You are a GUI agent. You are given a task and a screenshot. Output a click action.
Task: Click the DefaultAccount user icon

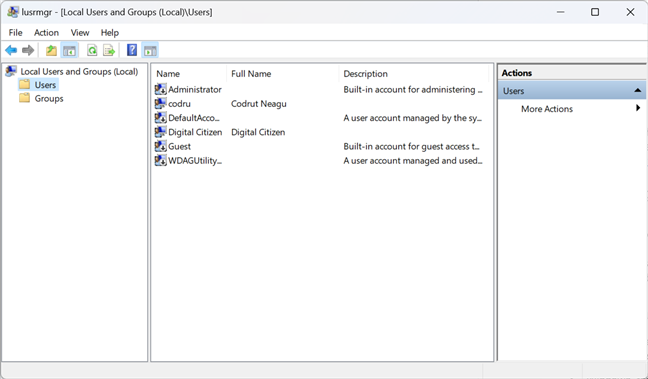[x=160, y=118]
